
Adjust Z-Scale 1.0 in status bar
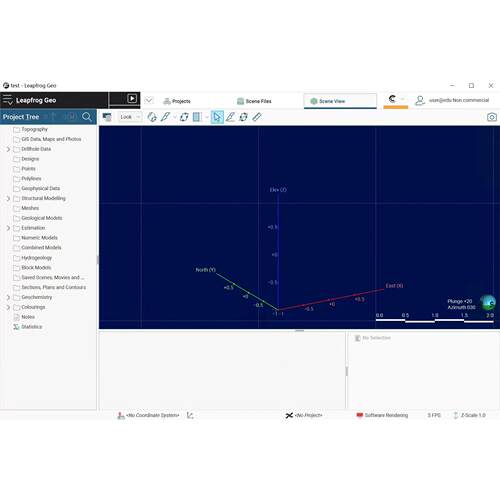[x=470, y=415]
